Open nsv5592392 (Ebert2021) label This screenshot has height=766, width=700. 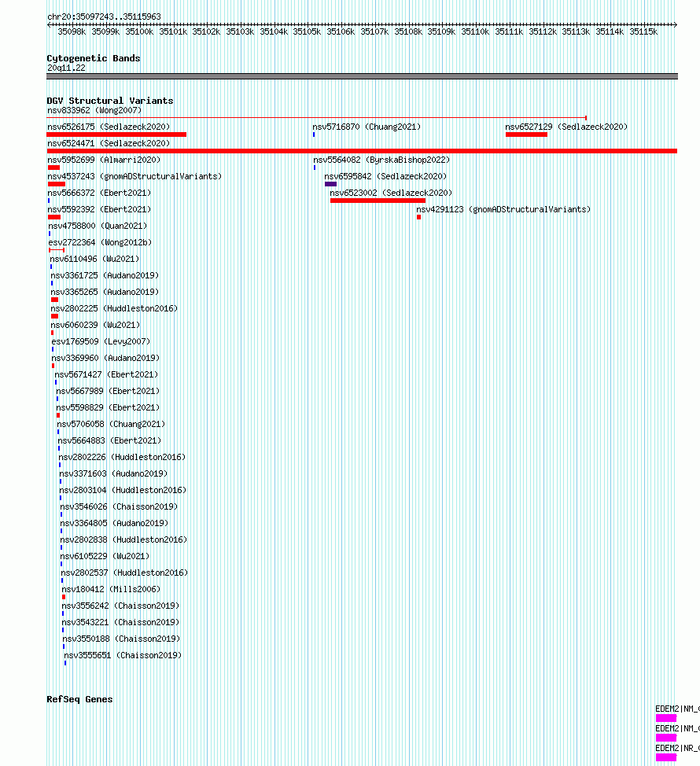[99, 209]
